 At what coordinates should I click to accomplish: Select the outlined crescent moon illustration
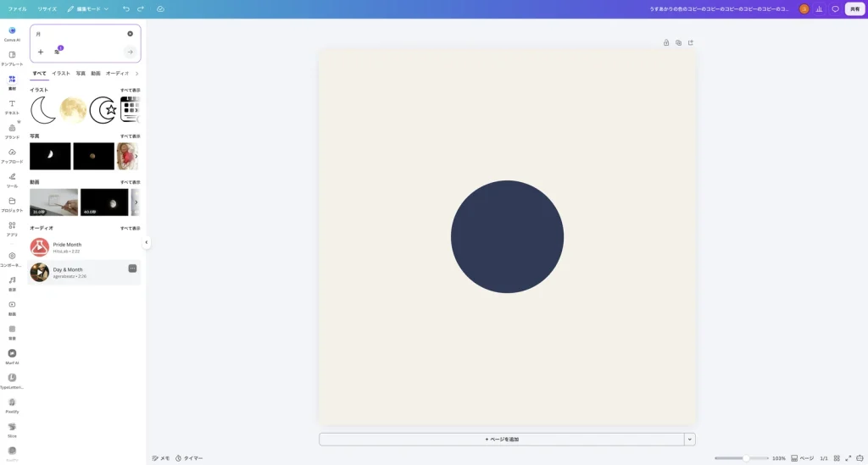42,110
